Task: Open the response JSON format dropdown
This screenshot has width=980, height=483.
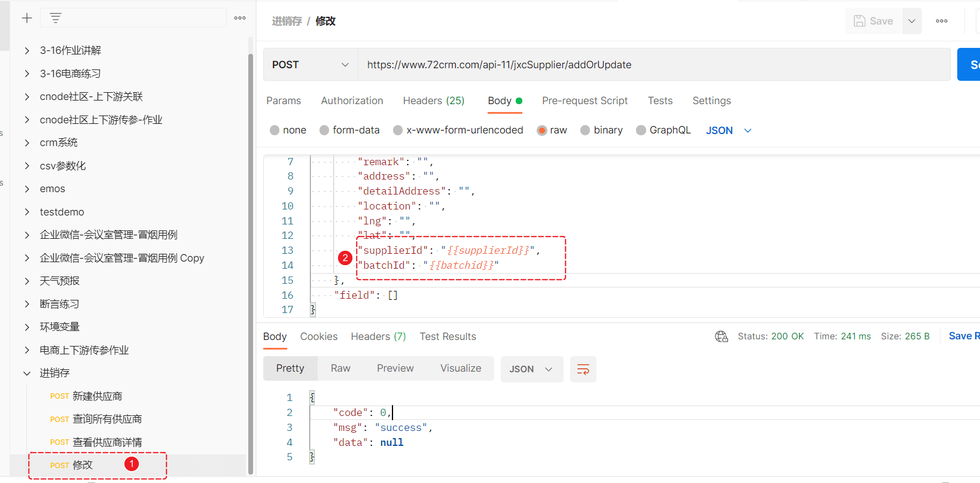Action: (x=532, y=369)
